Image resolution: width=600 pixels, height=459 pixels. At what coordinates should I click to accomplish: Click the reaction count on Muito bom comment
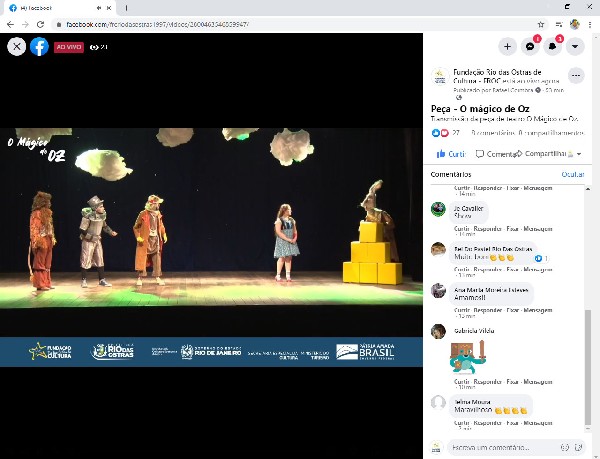(541, 259)
